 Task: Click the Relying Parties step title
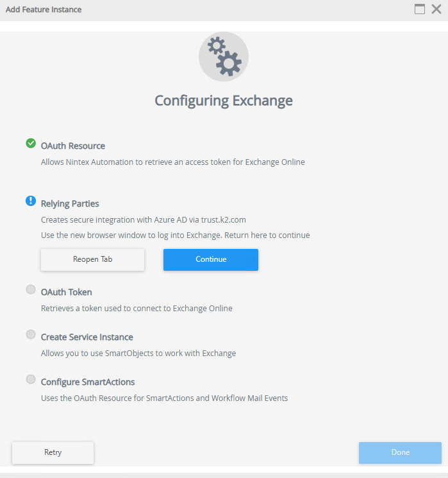pos(70,203)
